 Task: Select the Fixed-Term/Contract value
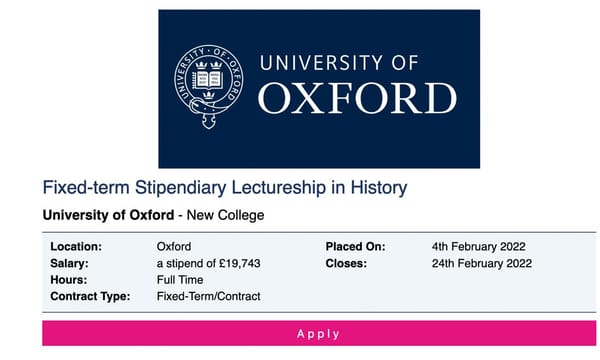209,296
